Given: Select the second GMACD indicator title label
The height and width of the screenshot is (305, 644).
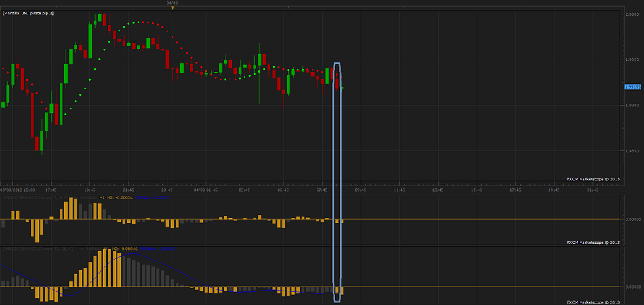Looking at the screenshot, I should point(49,249).
